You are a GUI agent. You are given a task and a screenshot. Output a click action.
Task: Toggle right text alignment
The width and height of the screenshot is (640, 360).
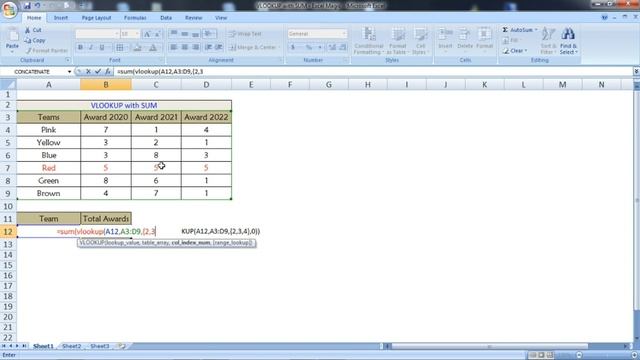tap(196, 47)
